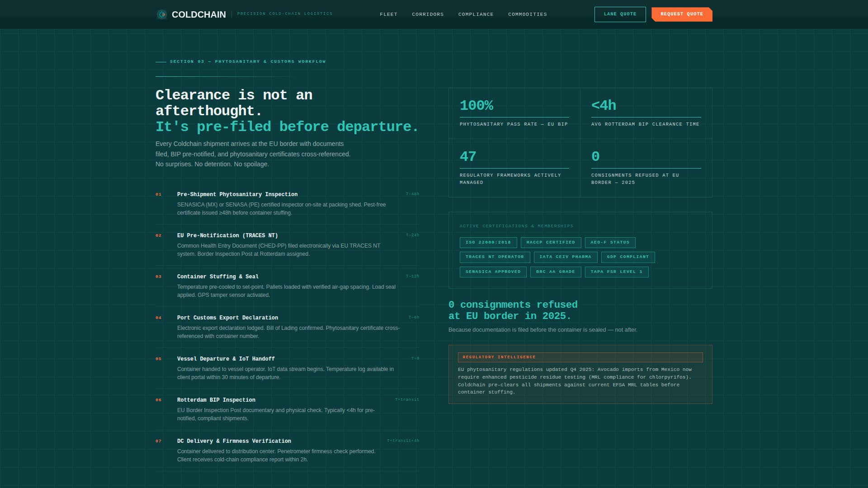Click the AEO-F Status badge
Viewport: 868px width, 488px height.
click(x=610, y=243)
